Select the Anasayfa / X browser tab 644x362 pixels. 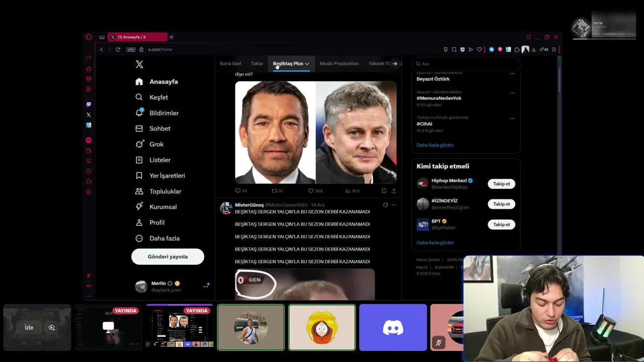tap(137, 37)
